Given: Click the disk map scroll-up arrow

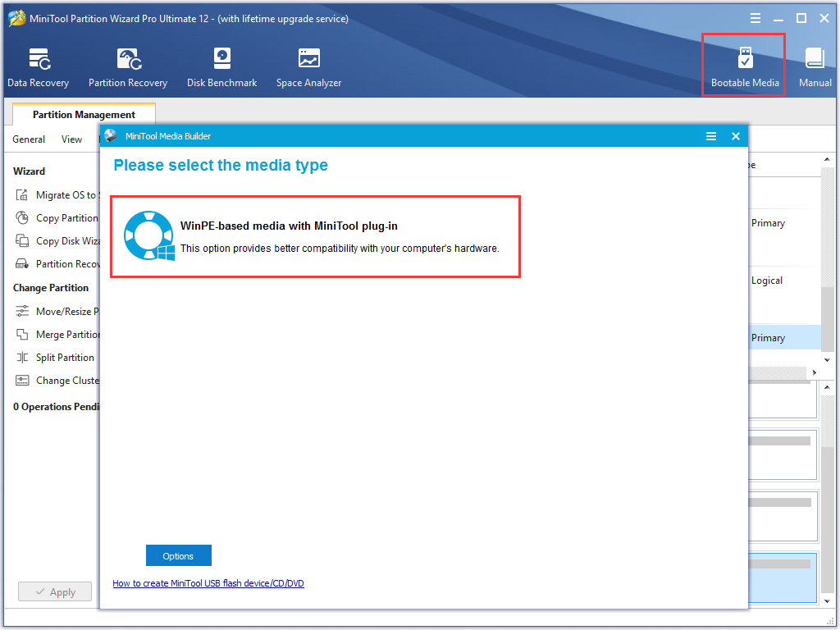Looking at the screenshot, I should tap(827, 387).
